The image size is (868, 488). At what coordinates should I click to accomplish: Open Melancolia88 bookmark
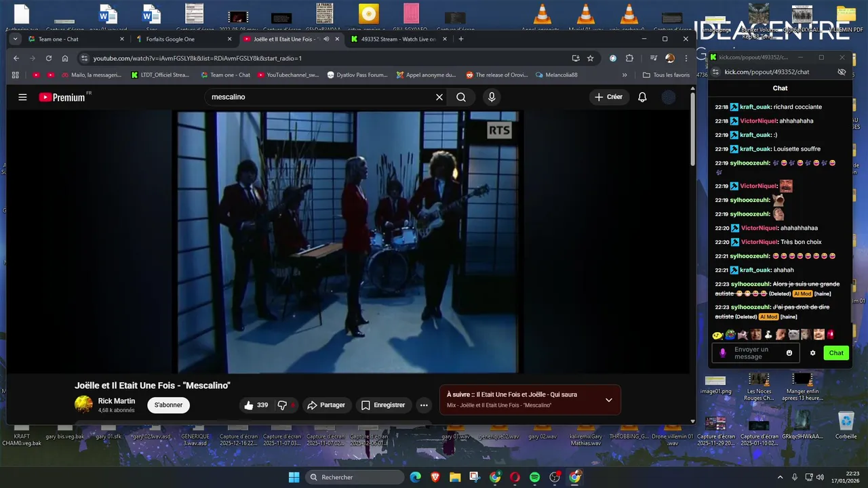click(x=556, y=75)
